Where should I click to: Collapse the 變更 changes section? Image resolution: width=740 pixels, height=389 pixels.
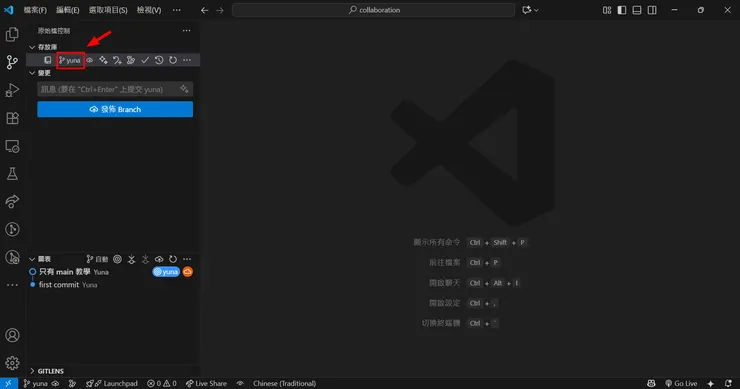click(32, 73)
